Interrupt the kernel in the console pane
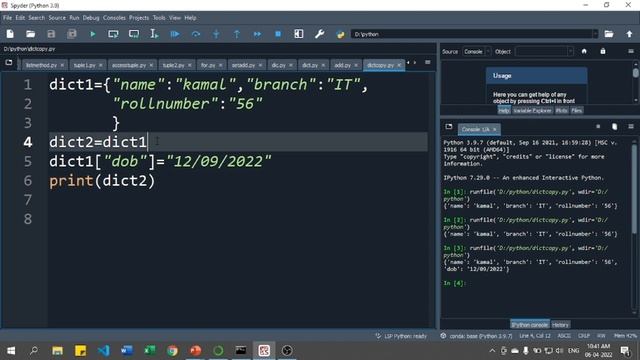 pos(598,127)
